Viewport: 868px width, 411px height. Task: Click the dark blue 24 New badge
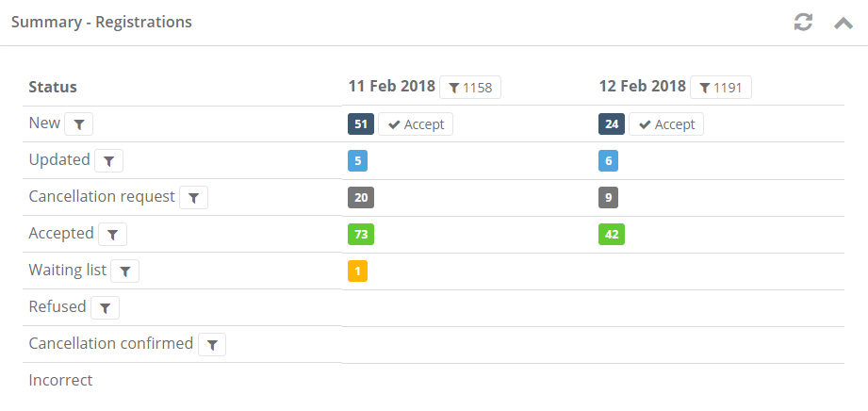click(611, 124)
